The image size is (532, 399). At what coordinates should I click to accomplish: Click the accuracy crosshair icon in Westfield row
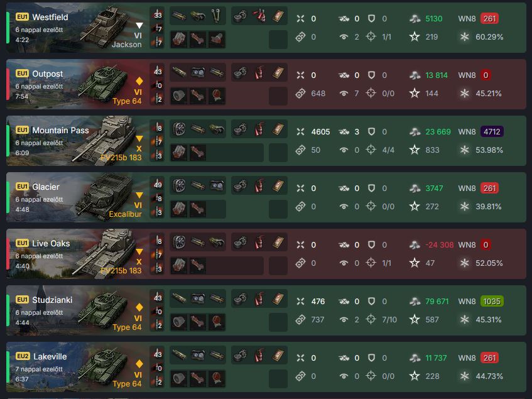[x=371, y=36]
